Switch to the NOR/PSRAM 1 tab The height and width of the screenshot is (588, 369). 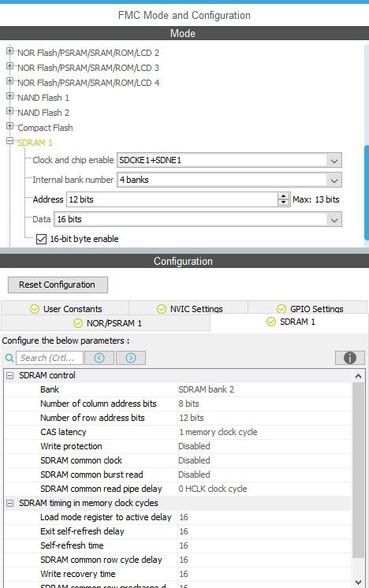click(106, 323)
